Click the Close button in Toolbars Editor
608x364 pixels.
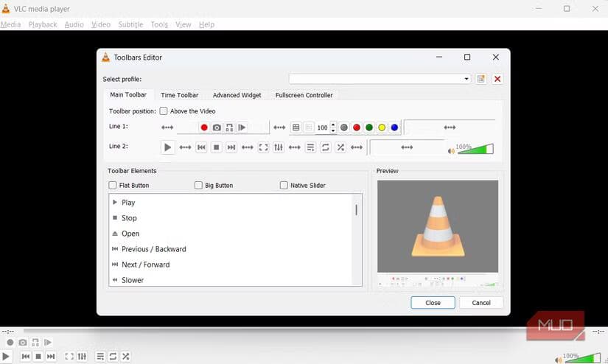tap(433, 303)
